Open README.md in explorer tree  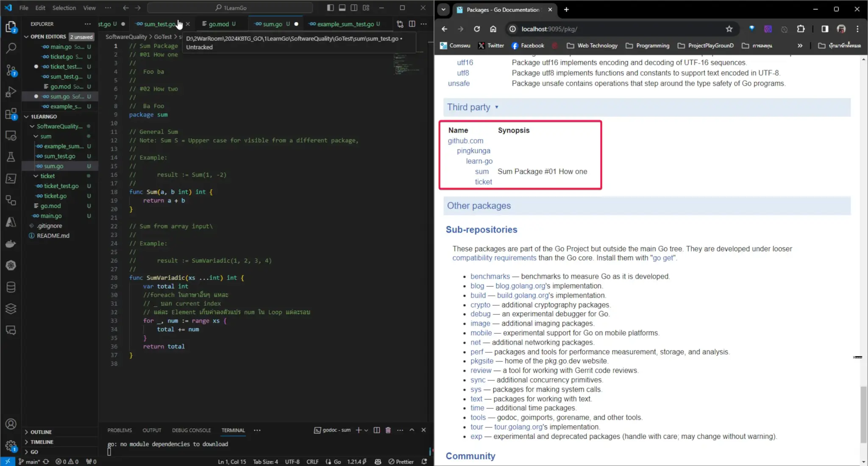pyautogui.click(x=53, y=236)
